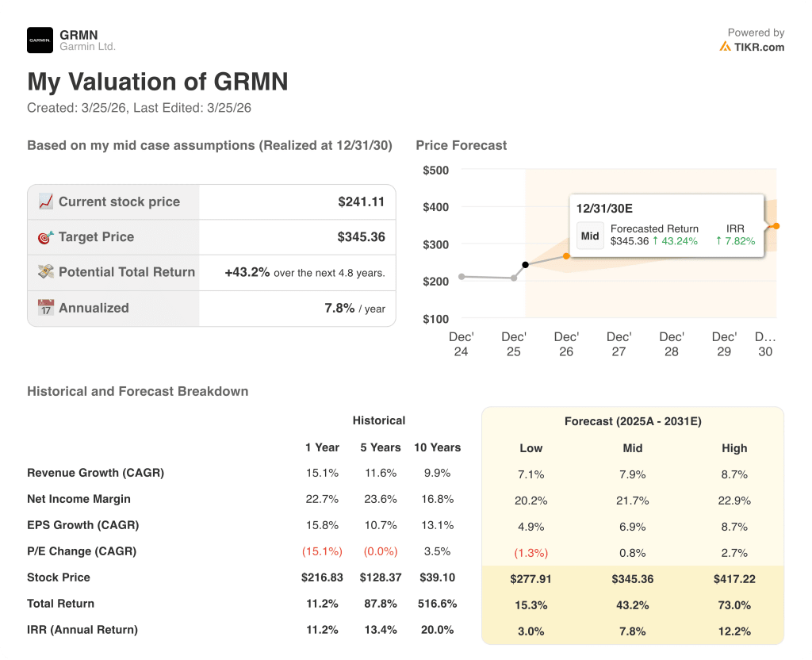812x660 pixels.
Task: Select the black data point on the price chart
Action: [x=527, y=265]
